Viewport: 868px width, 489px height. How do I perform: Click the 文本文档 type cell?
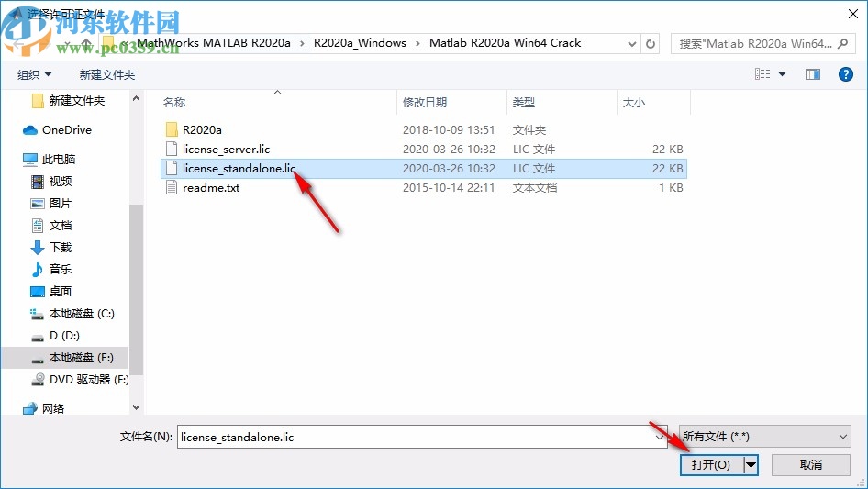[534, 188]
